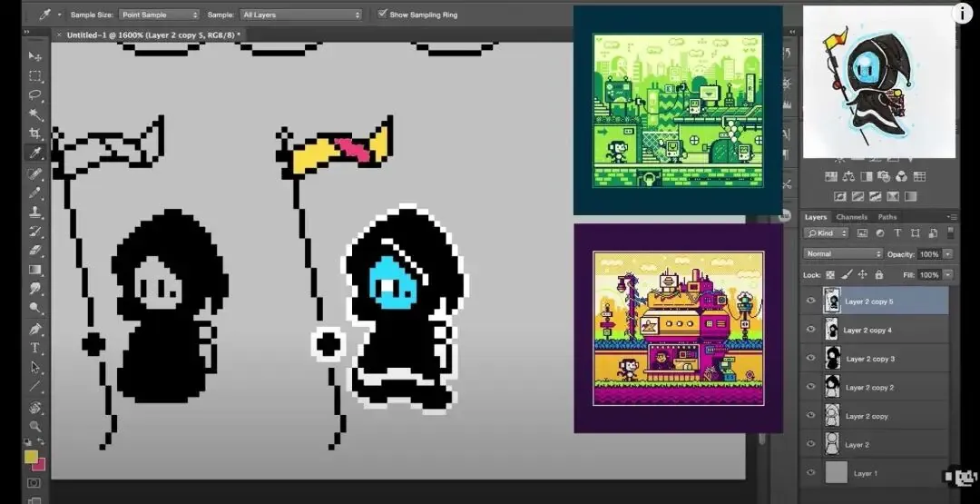Filter layers by type layers
980x504 pixels.
coord(897,233)
